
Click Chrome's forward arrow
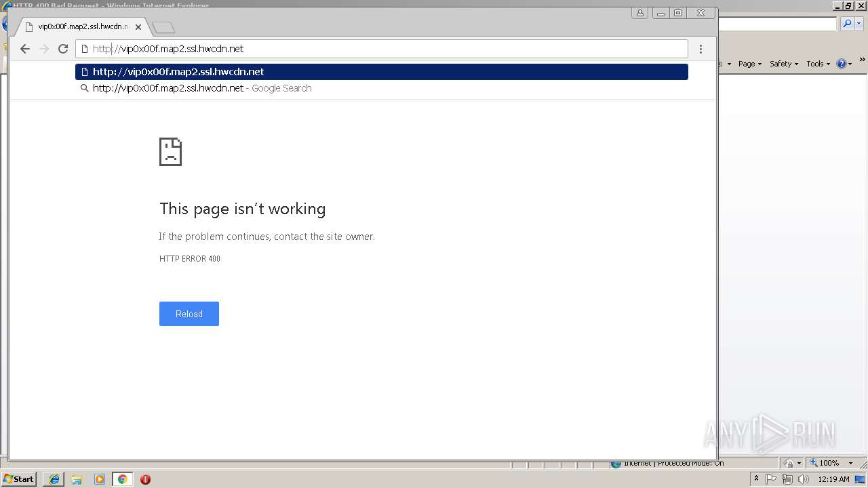click(x=44, y=49)
